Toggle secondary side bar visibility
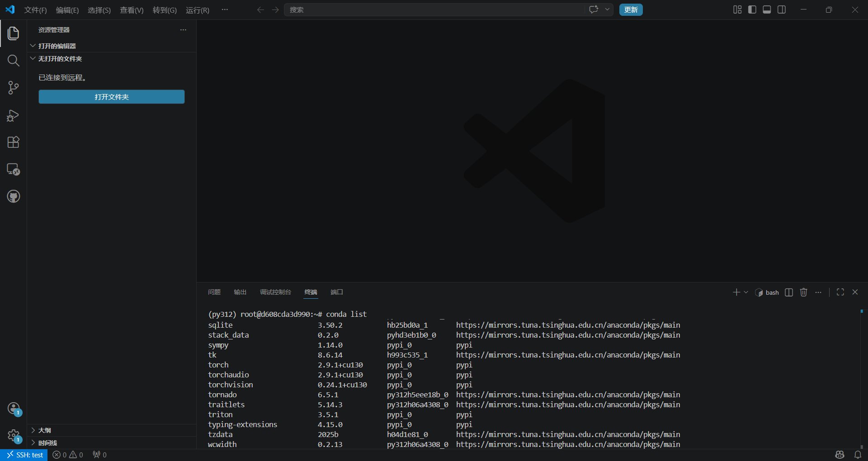 point(782,9)
